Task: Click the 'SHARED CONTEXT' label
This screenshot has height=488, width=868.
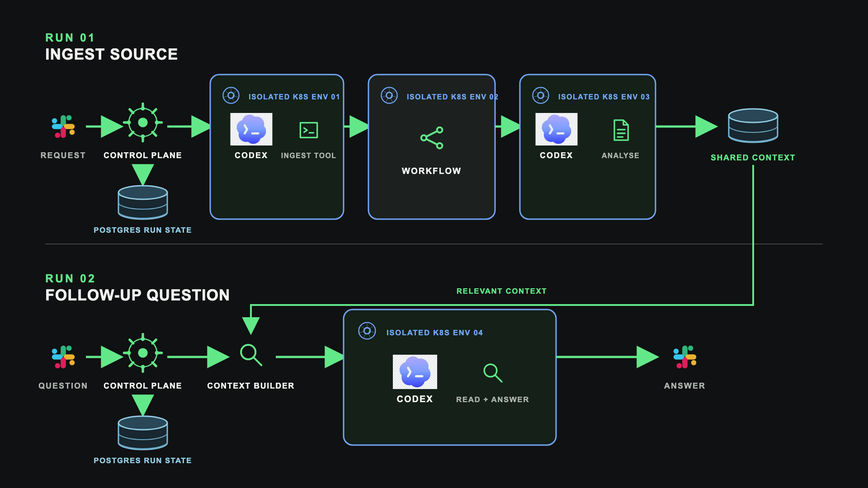Action: 753,158
